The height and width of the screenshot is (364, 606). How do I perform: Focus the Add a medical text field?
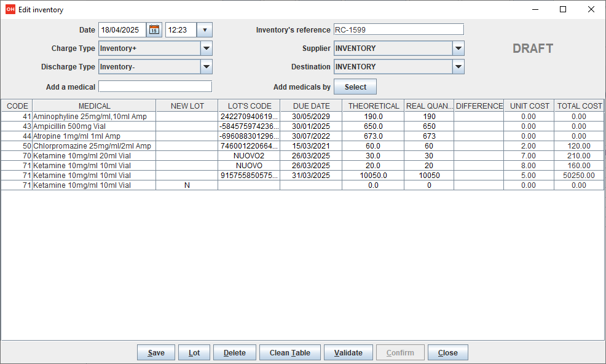click(155, 87)
